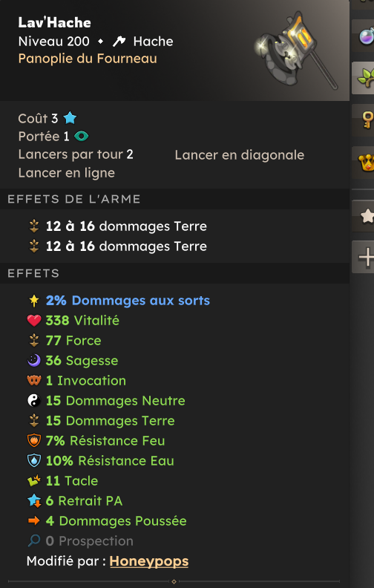Open the golden crown sidebar icon

(366, 163)
